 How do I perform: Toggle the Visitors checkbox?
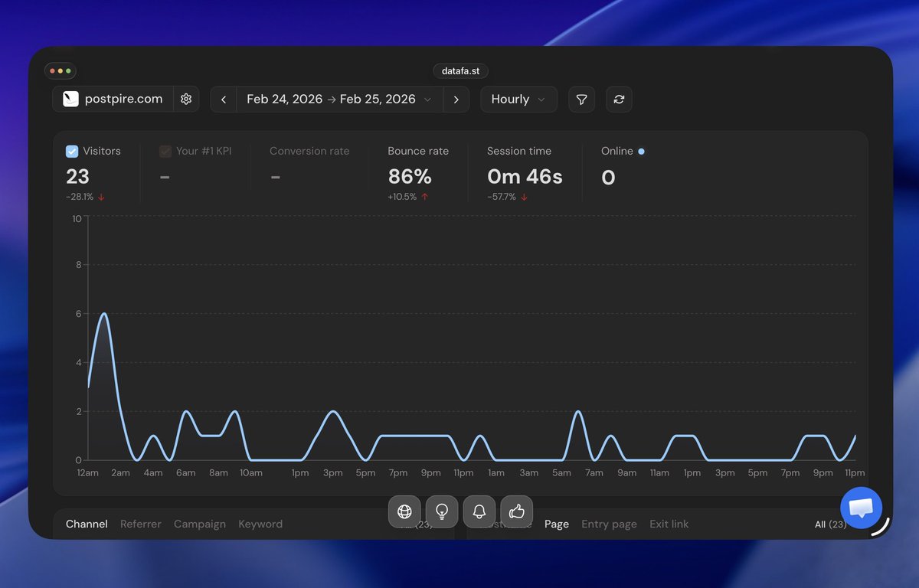[x=72, y=152]
